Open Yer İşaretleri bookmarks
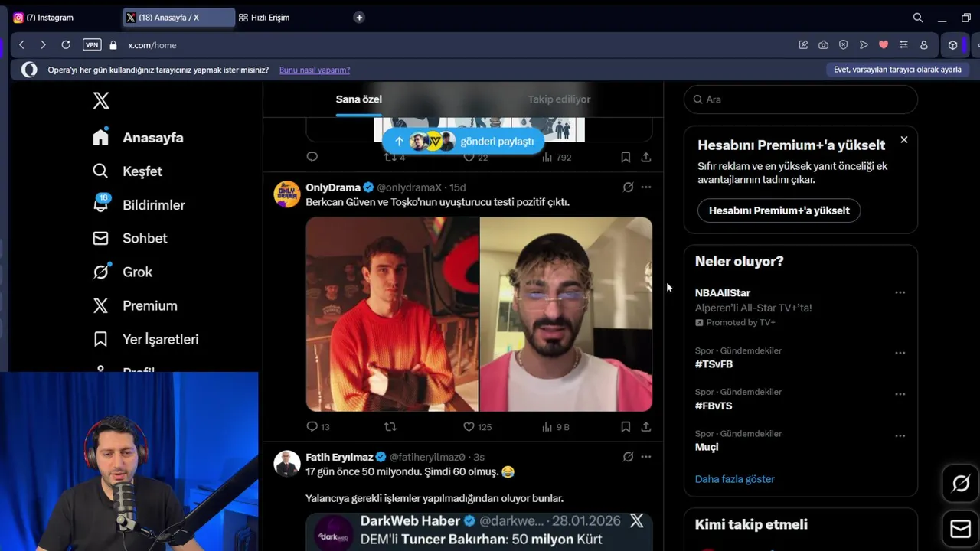The height and width of the screenshot is (551, 980). [145, 339]
